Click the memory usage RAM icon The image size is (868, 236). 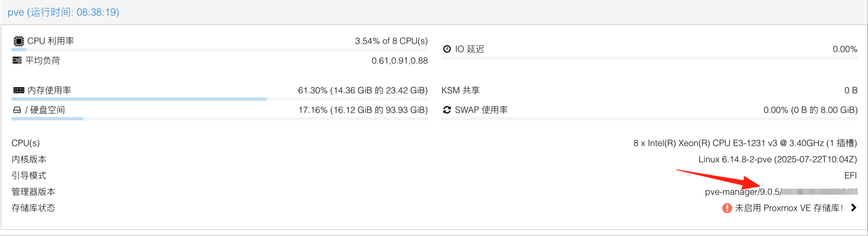click(x=19, y=90)
